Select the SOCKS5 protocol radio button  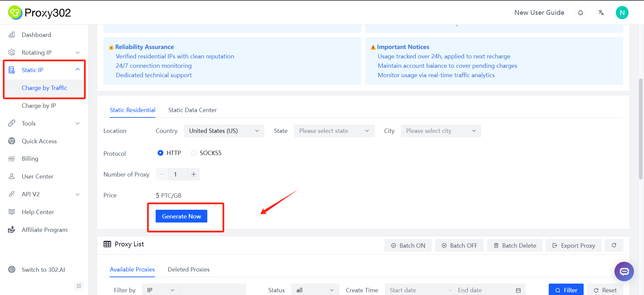point(194,153)
